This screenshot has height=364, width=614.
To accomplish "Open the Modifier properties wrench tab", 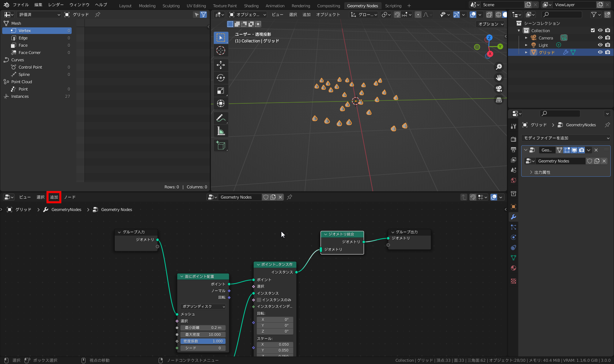I will tap(513, 217).
